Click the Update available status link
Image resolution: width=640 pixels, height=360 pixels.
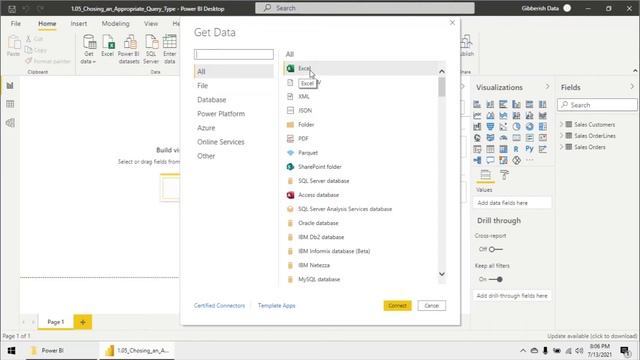pos(592,336)
